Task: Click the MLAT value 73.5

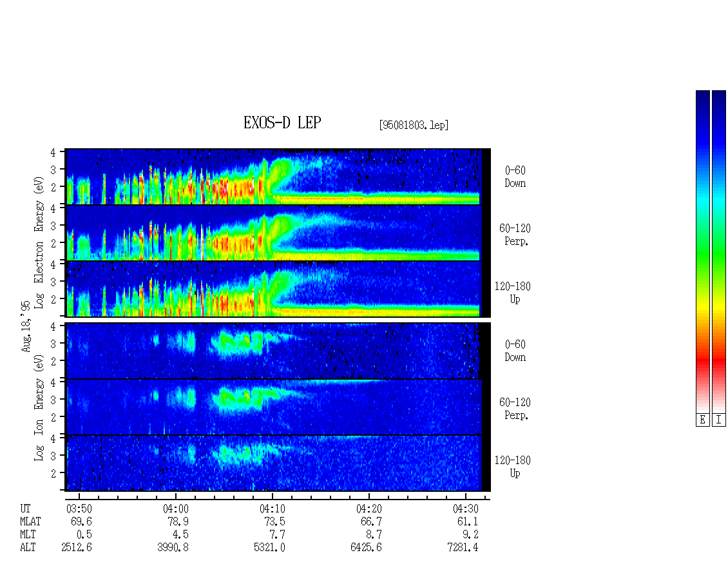Action: coord(275,521)
